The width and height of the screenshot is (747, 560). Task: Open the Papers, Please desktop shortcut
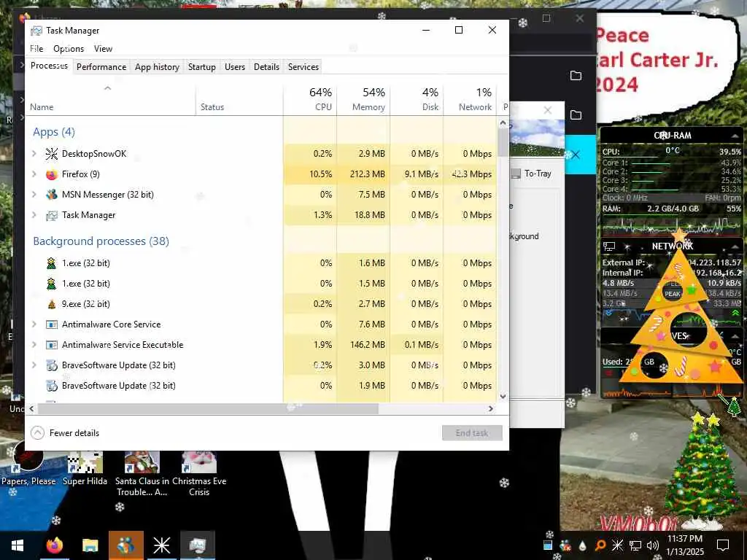tap(28, 462)
